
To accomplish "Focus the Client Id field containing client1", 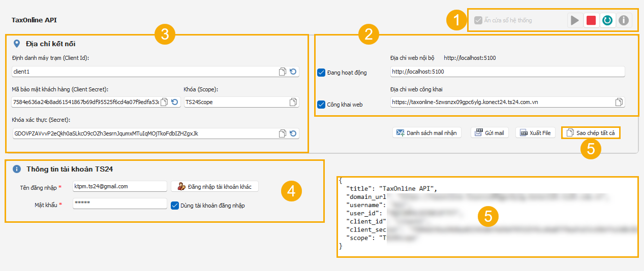I will click(x=156, y=72).
